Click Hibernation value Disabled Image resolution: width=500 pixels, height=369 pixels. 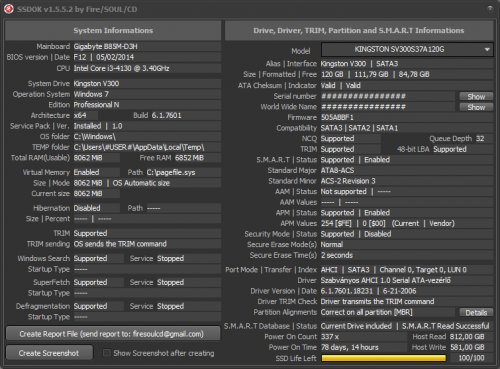[87, 208]
